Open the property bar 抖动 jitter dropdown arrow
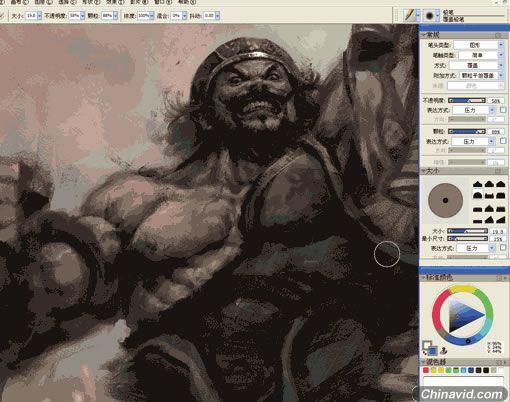Viewport: 510px width, 402px height. coord(217,15)
